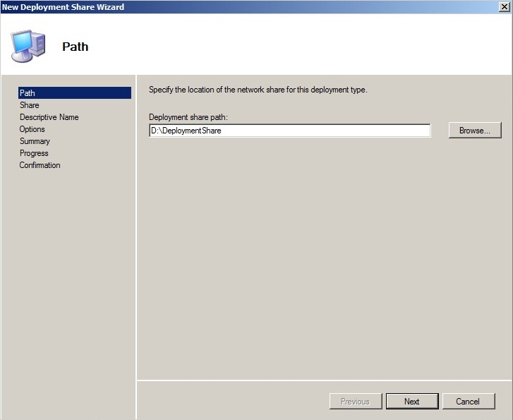Proceed with the Next button
Screen dimensions: 513x420
(x=412, y=402)
